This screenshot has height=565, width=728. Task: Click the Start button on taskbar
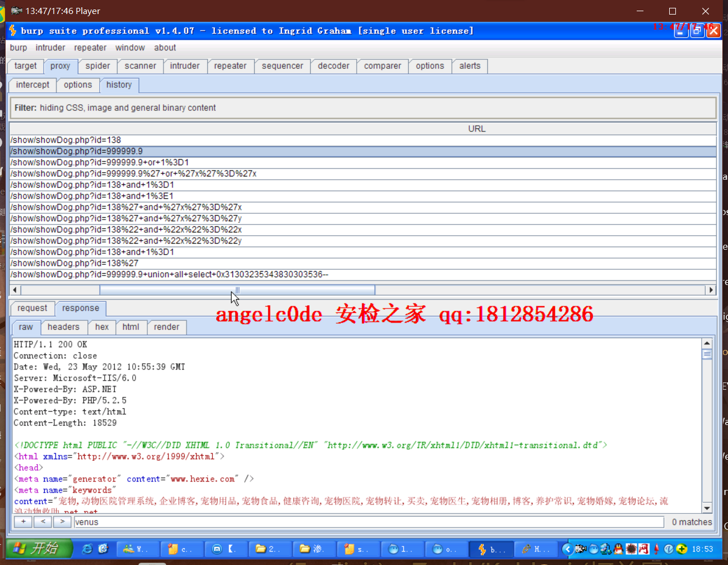(40, 549)
